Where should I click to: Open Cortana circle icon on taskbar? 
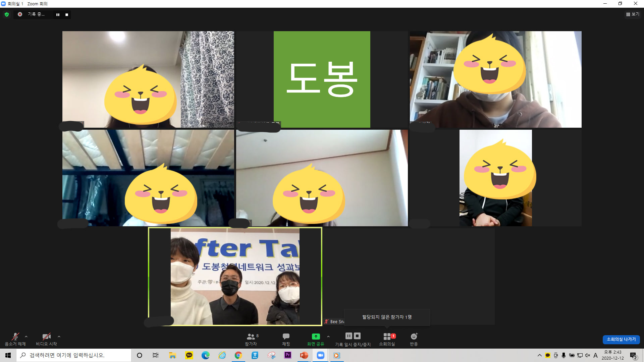click(x=140, y=355)
